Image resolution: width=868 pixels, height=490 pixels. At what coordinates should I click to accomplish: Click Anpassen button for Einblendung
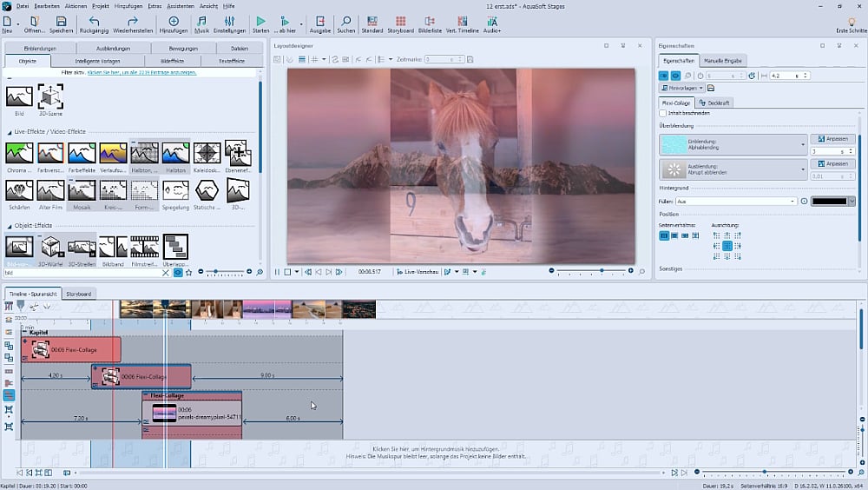tap(832, 139)
